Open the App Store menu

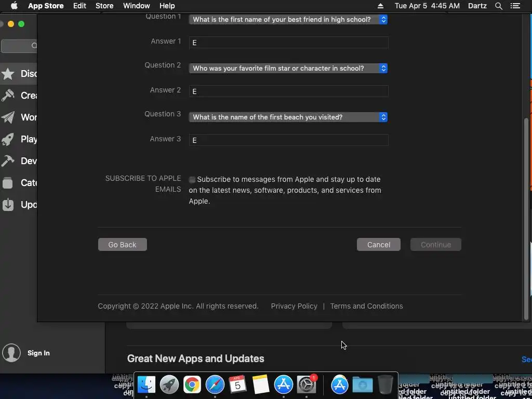click(46, 6)
